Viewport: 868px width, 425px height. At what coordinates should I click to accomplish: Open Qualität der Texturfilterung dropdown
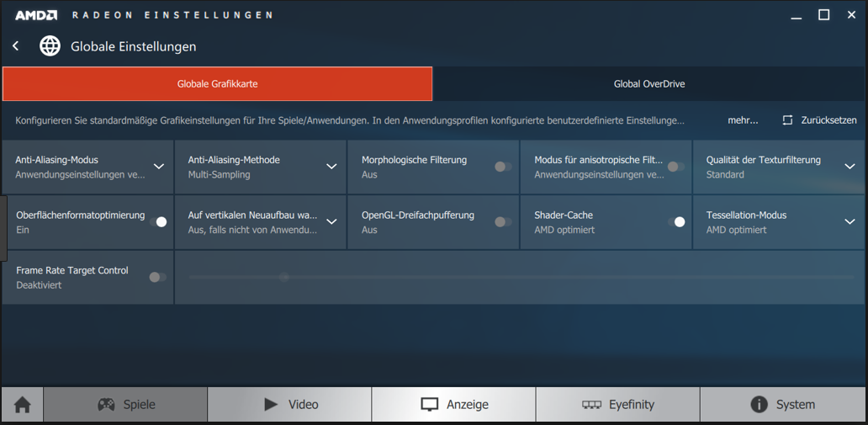pyautogui.click(x=850, y=167)
